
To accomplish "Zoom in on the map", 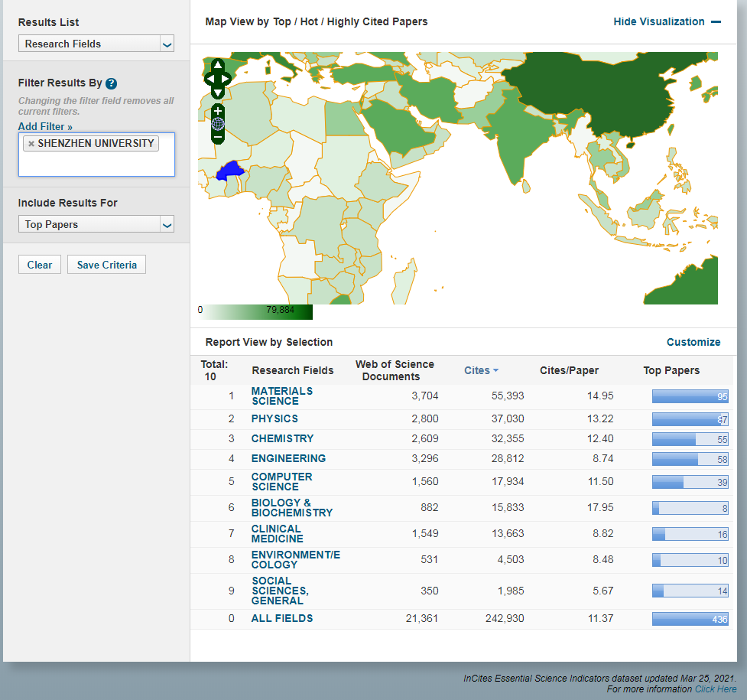I will pos(218,111).
